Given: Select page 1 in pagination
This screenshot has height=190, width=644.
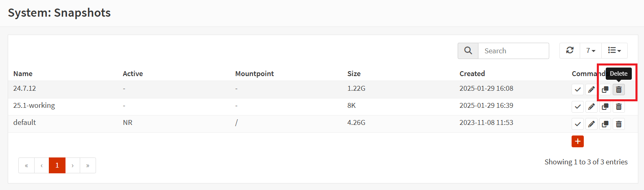Looking at the screenshot, I should (x=57, y=165).
